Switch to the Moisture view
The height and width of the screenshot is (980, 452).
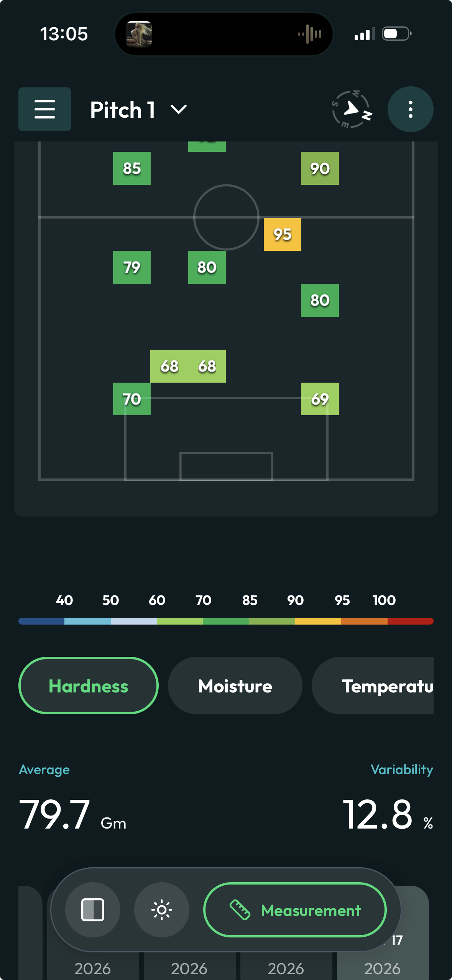[x=235, y=686]
